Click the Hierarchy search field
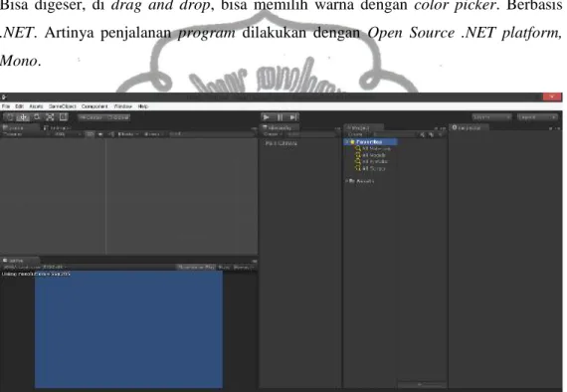 pyautogui.click(x=312, y=134)
